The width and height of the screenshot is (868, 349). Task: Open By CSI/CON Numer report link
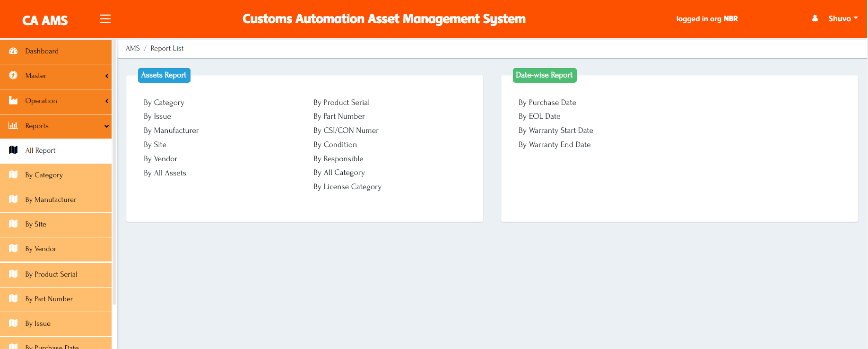tap(346, 131)
